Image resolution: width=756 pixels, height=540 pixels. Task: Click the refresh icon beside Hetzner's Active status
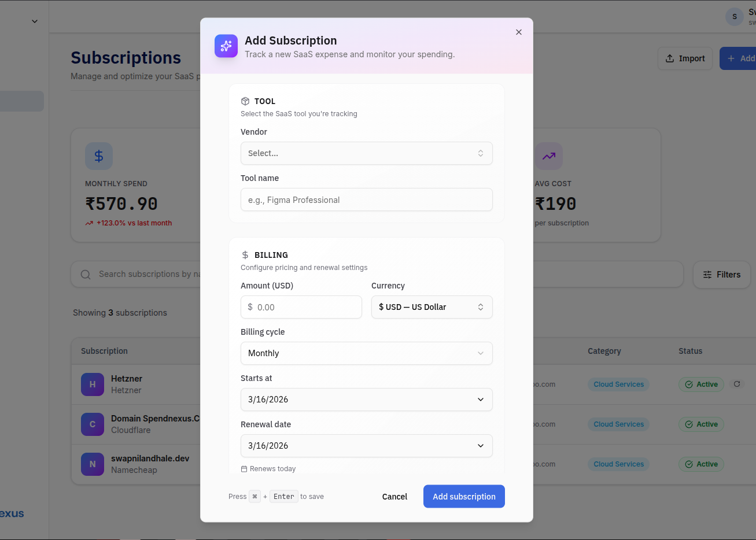(736, 384)
